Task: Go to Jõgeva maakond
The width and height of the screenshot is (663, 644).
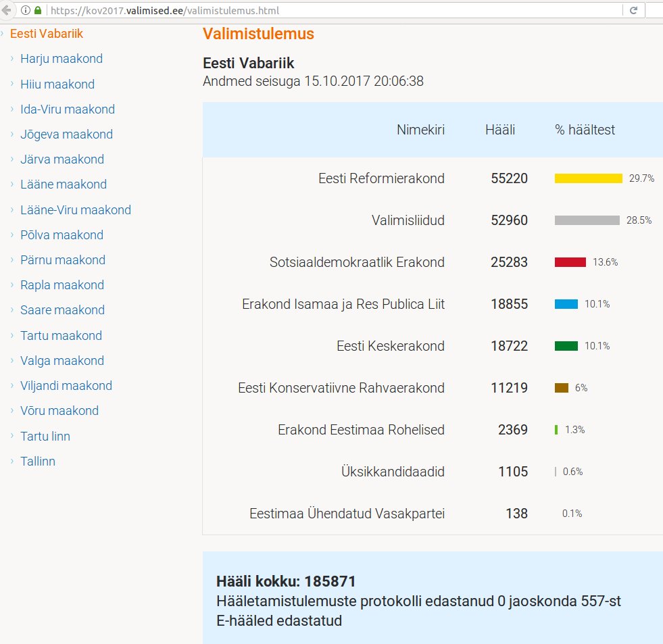Action: coord(66,134)
